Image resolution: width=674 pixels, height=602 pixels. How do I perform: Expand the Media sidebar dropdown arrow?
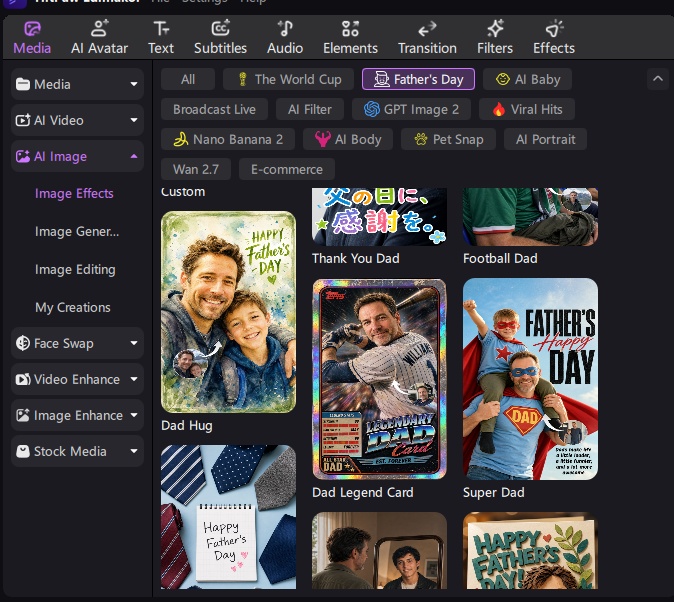(134, 84)
